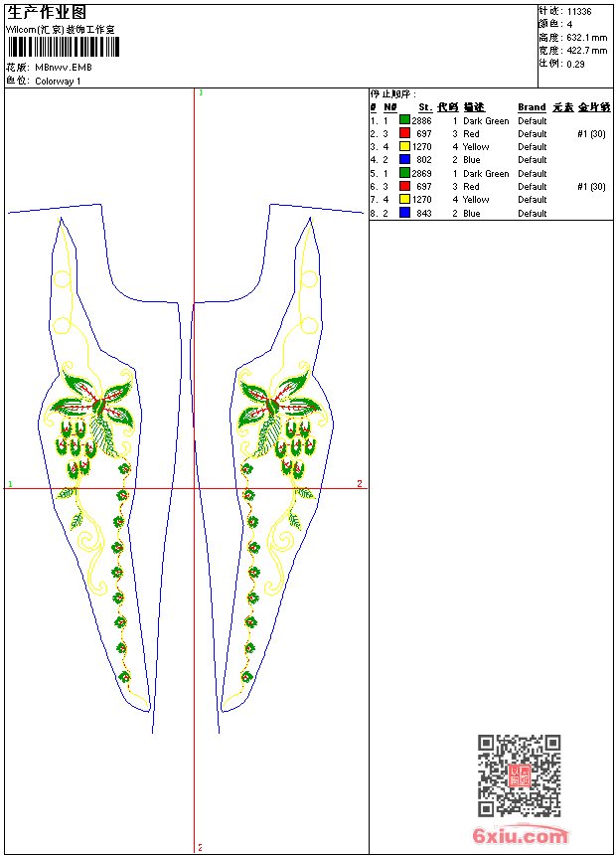Click the QR code in the lower right
Viewport: 616px width, 855px height.
click(x=519, y=775)
